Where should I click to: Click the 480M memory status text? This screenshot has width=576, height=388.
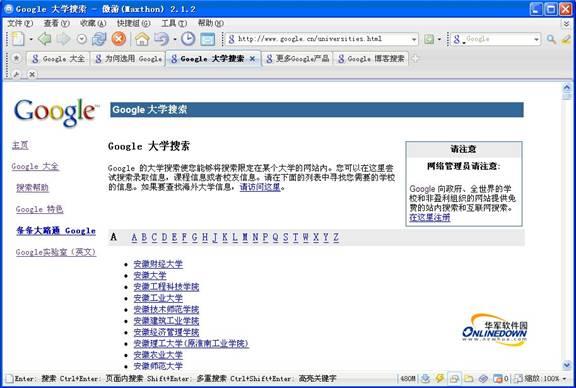pos(408,378)
